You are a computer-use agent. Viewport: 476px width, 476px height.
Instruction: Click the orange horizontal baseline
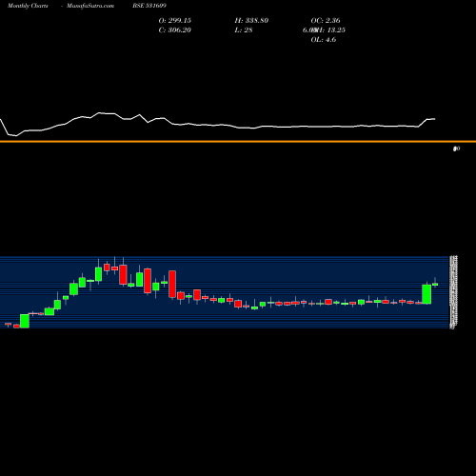238,142
